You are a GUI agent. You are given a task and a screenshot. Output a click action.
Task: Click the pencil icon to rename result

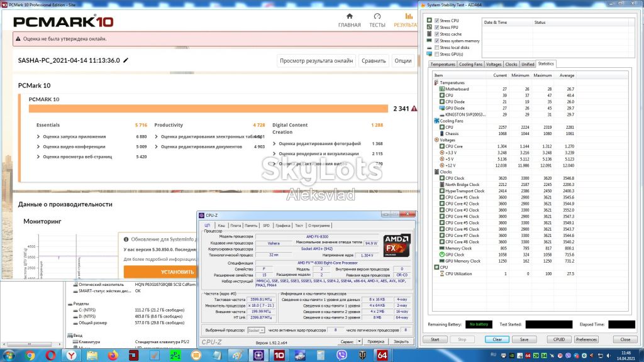click(x=126, y=60)
